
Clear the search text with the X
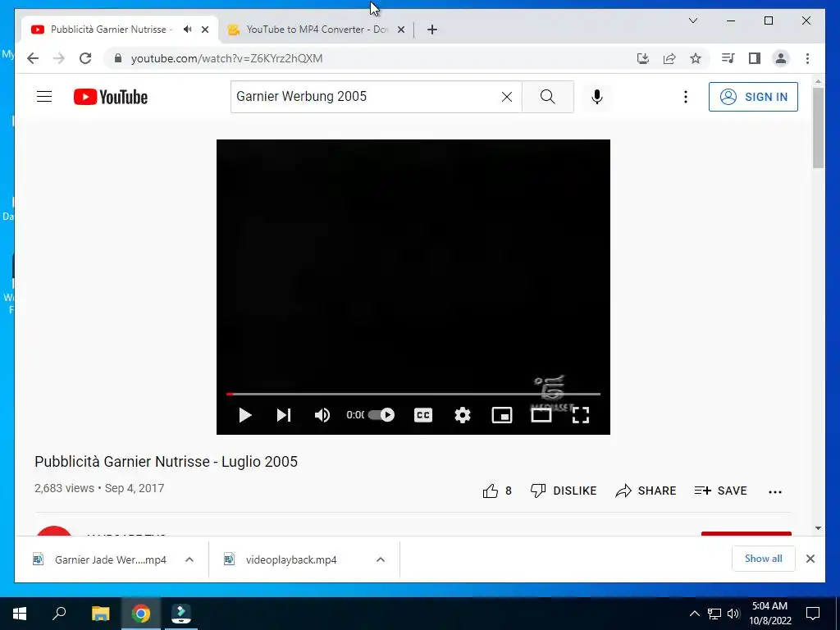tap(506, 97)
